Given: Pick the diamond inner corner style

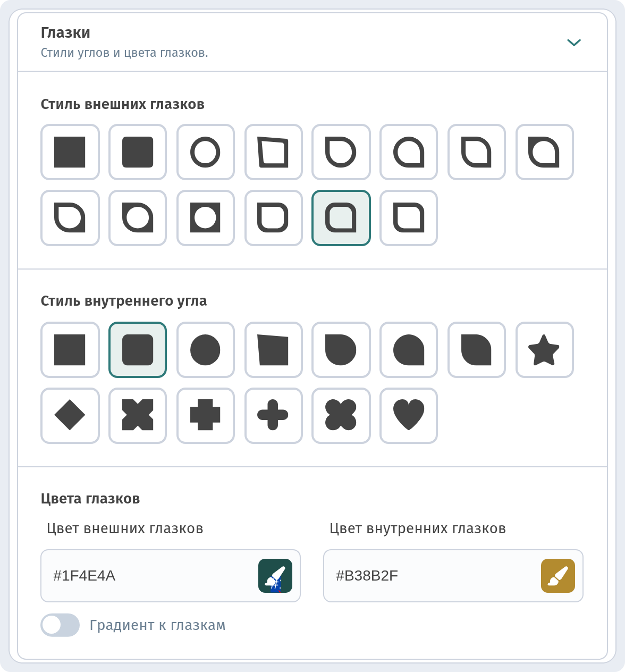Looking at the screenshot, I should click(x=70, y=416).
